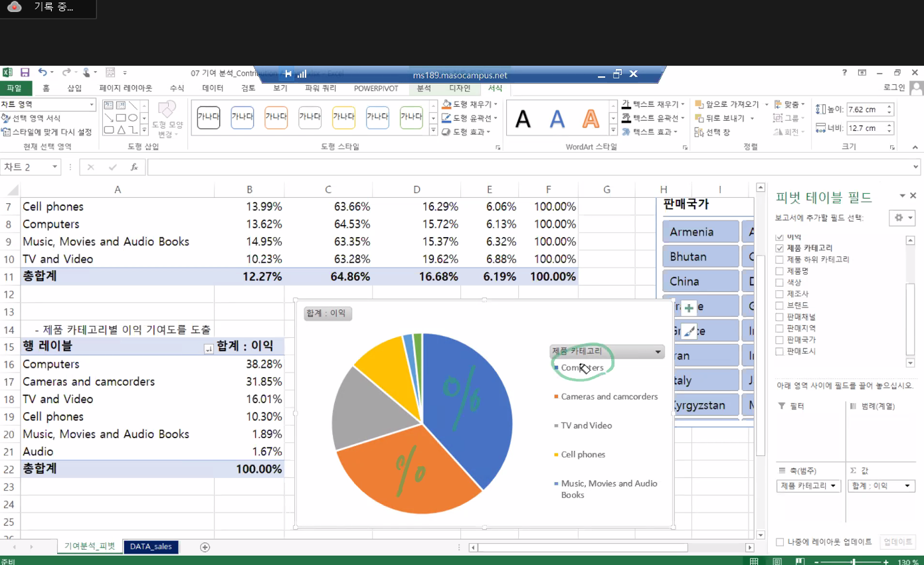Click the Save icon in the quick access toolbar
The width and height of the screenshot is (924, 565).
click(25, 72)
